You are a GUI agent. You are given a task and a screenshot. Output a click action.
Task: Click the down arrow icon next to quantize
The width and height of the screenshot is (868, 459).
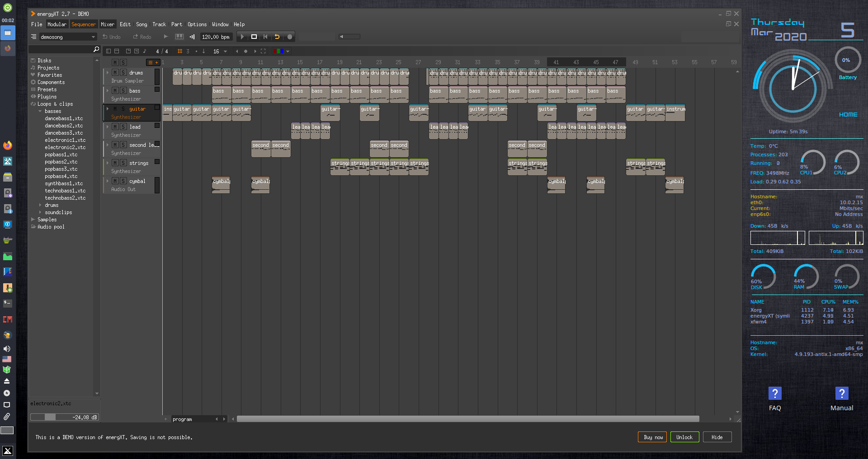(204, 52)
